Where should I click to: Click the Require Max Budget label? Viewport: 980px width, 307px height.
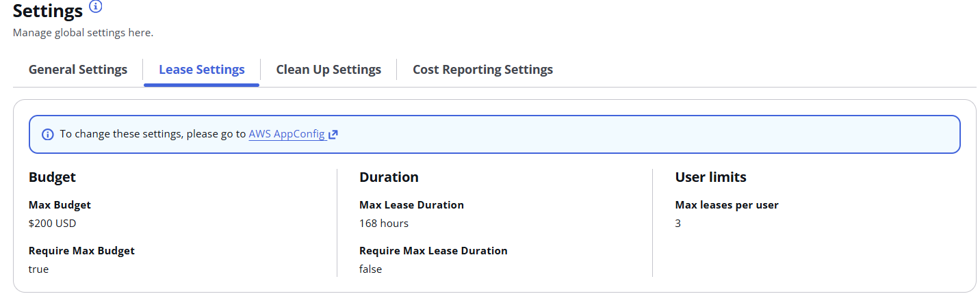pos(81,251)
